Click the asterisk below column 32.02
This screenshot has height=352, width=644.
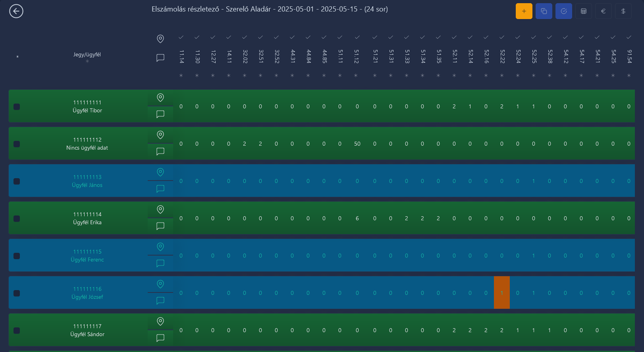point(245,75)
